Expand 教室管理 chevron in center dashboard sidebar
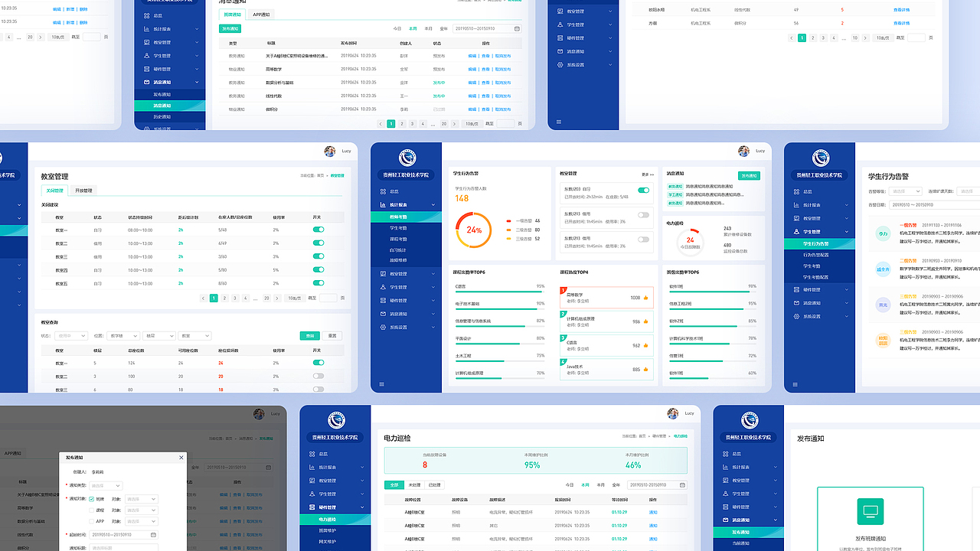This screenshot has width=980, height=551. point(433,273)
